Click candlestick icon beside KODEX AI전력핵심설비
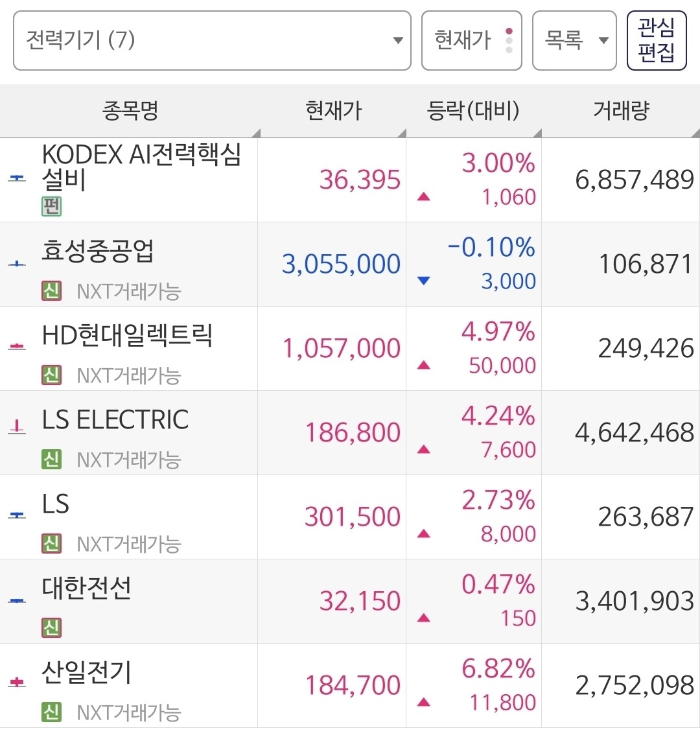Screen dimensions: 700x737 point(17,178)
